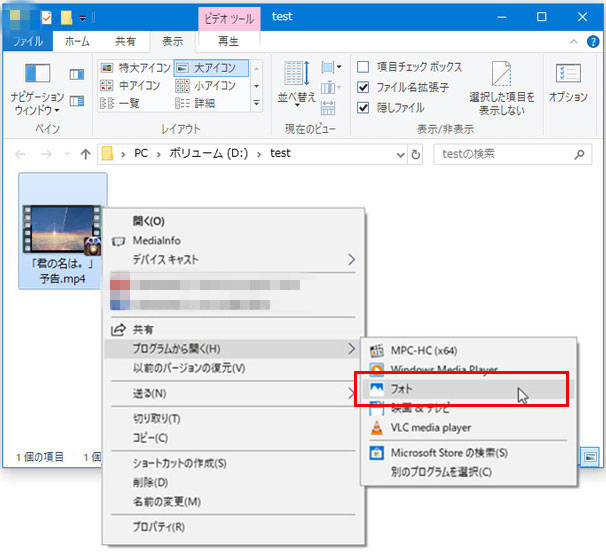Click the quick access properties icon
606x552 pixels.
tap(46, 17)
